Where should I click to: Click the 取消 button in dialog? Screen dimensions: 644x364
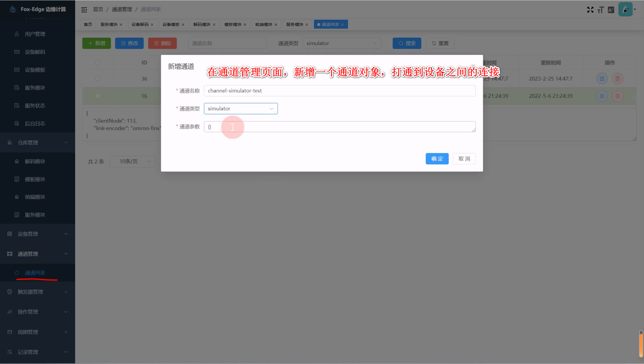[464, 159]
